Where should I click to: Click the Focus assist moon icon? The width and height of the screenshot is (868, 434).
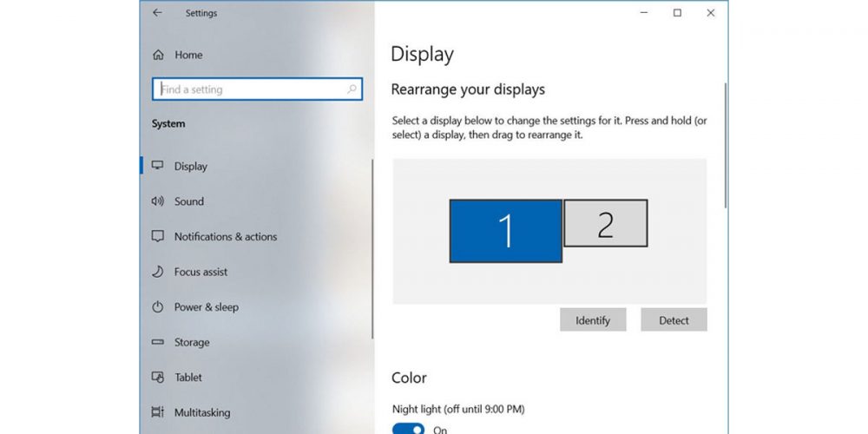tap(158, 272)
